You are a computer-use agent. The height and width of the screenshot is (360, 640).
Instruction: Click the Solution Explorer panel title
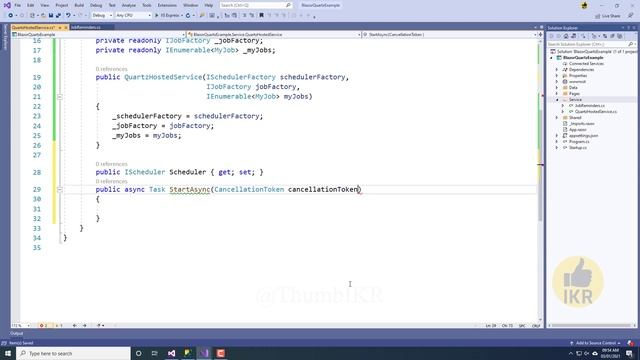click(562, 28)
